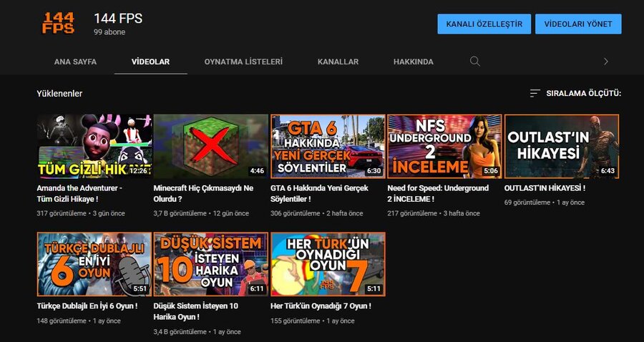This screenshot has height=342, width=644.
Task: Click title 'GTA 6 Hakkında Yeni Gerçek Söylentiler !'
Action: [320, 193]
